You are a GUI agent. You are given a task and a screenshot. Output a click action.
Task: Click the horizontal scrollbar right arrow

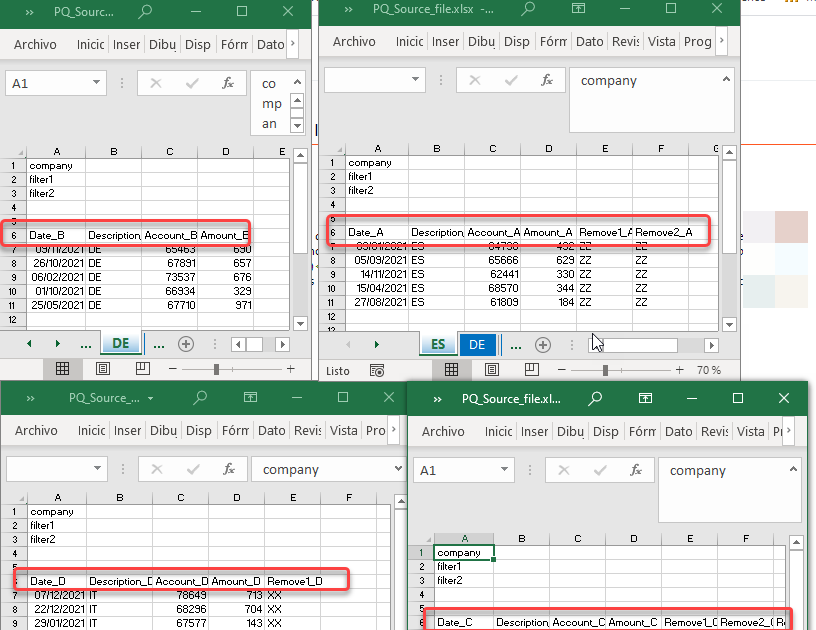point(710,343)
